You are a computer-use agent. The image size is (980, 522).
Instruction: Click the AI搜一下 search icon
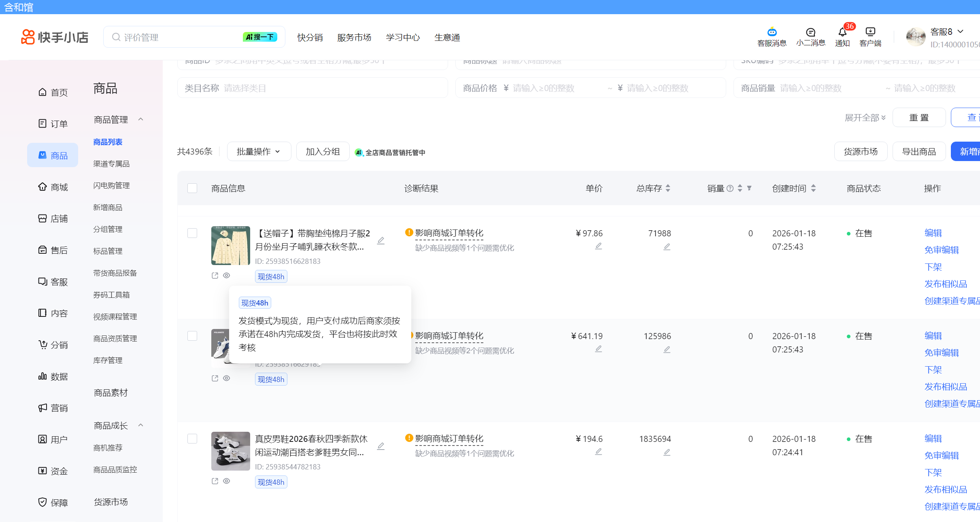[260, 36]
